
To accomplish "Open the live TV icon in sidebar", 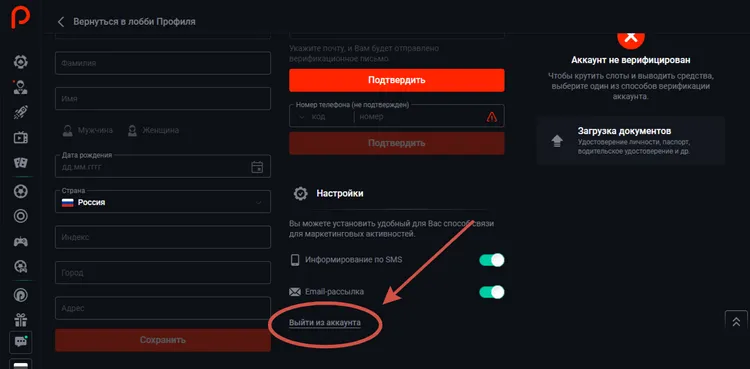I will (21, 138).
